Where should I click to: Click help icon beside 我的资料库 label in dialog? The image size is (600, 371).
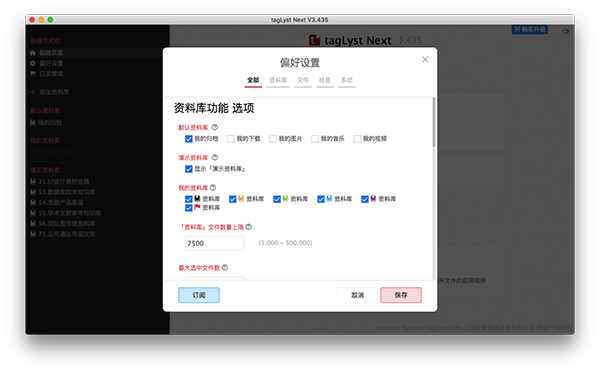coord(213,187)
